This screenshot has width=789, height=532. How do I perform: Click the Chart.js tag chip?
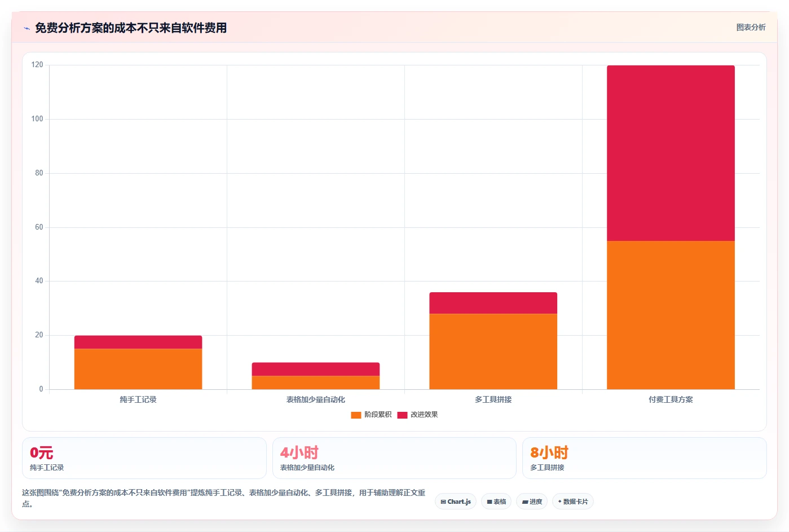coord(456,502)
